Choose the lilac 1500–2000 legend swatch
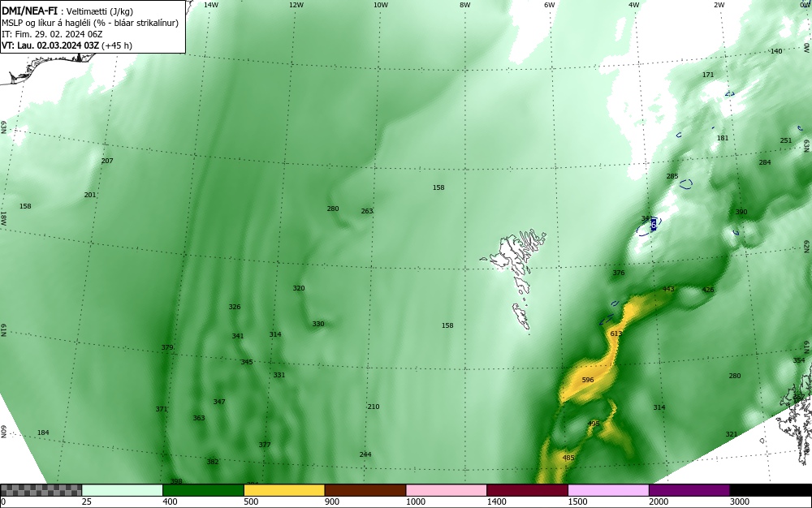812x508 pixels. [608, 490]
